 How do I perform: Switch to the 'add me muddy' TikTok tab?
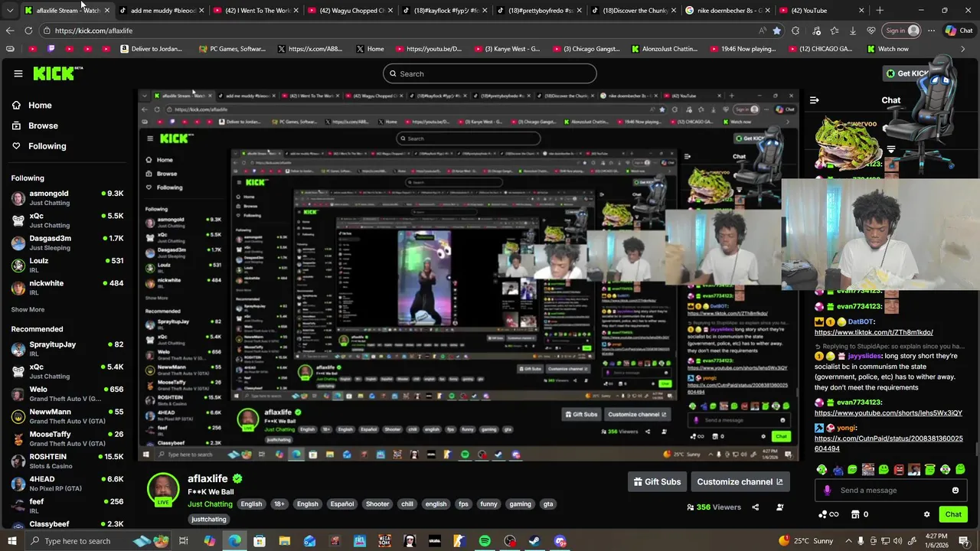click(162, 10)
